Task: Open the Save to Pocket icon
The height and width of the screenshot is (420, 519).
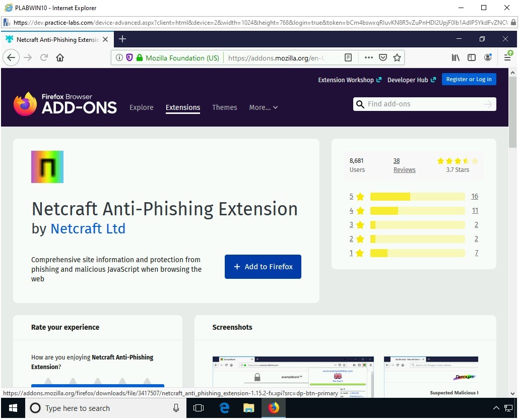Action: [383, 57]
